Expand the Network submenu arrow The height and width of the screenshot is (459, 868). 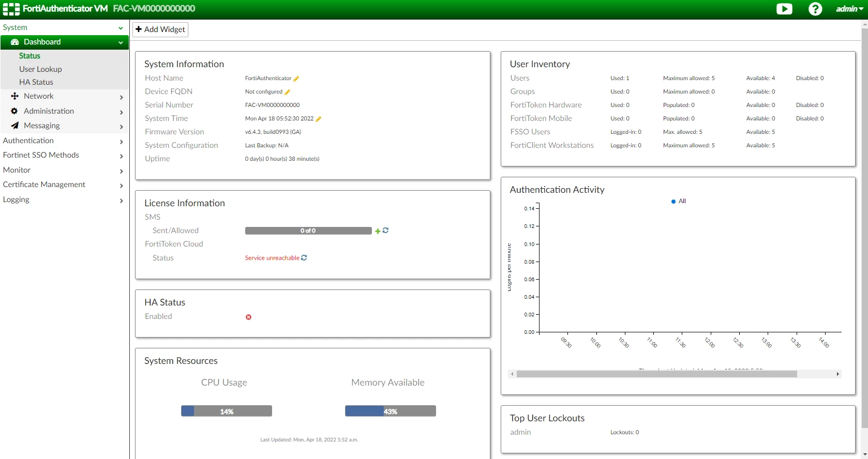[x=122, y=97]
